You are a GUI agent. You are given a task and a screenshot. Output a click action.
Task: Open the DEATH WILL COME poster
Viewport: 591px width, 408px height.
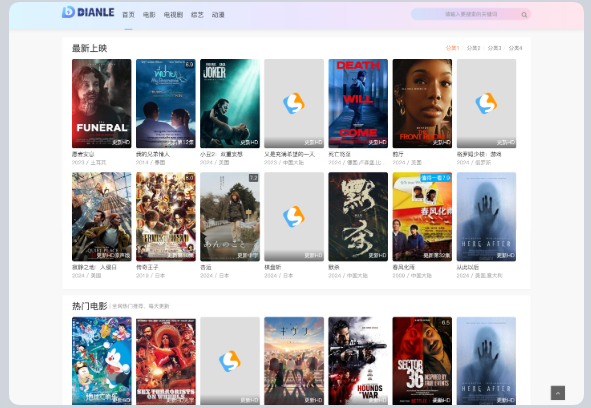click(x=358, y=103)
